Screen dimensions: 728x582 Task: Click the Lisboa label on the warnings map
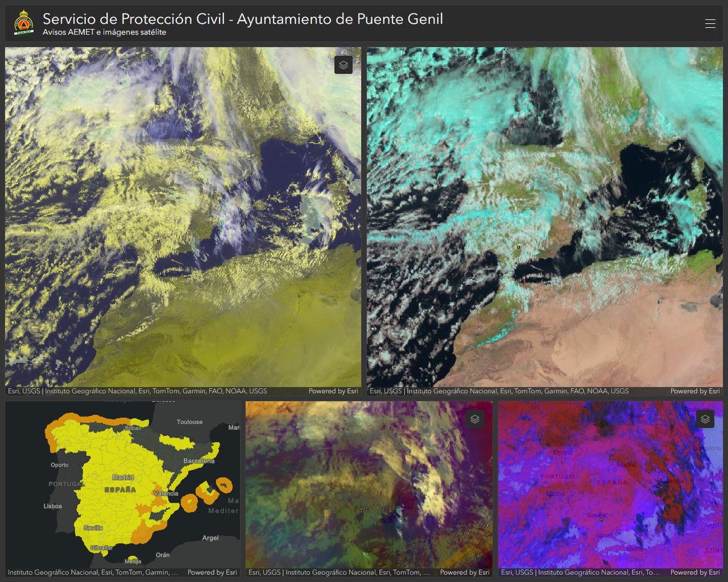pos(54,506)
